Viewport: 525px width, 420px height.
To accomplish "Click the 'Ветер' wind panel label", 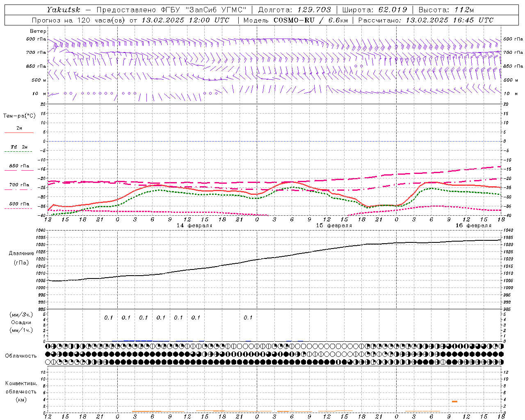I will 38,31.
